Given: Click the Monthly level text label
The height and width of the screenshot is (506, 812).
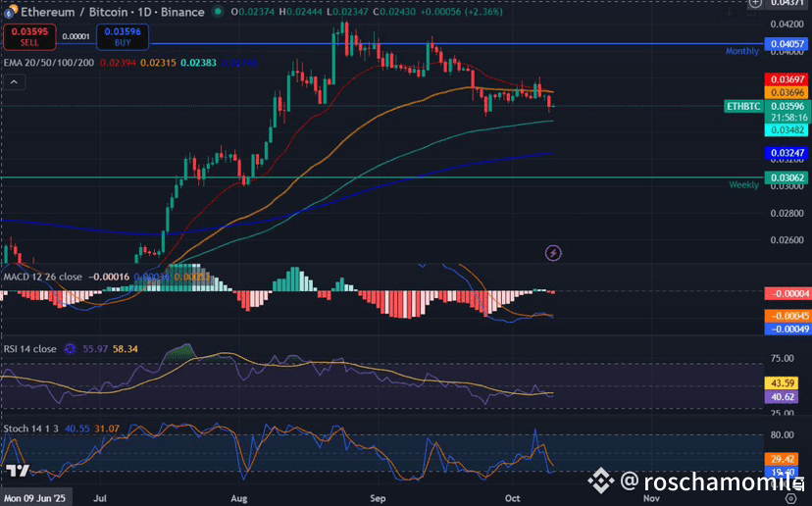Looking at the screenshot, I should (x=742, y=51).
